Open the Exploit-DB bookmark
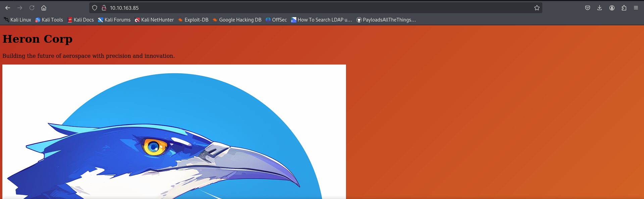644x199 pixels. (193, 20)
